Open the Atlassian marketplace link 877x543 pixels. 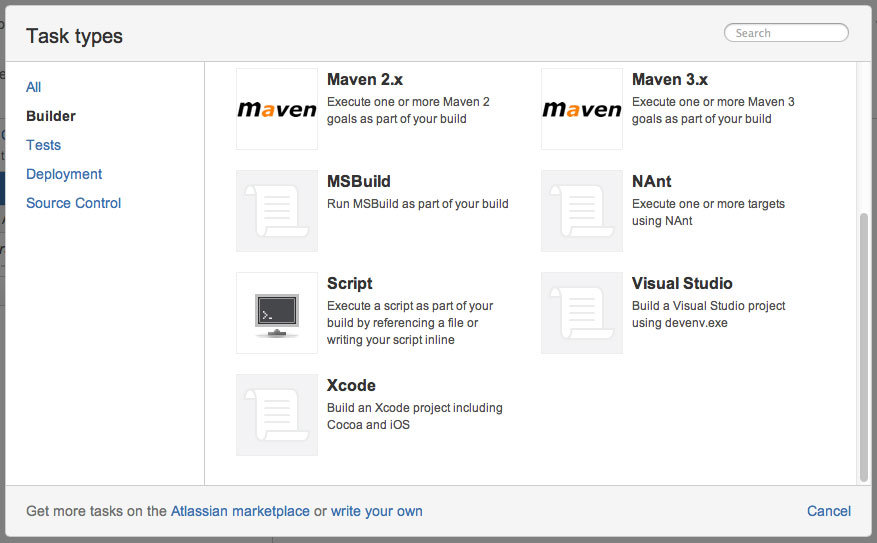(x=240, y=511)
